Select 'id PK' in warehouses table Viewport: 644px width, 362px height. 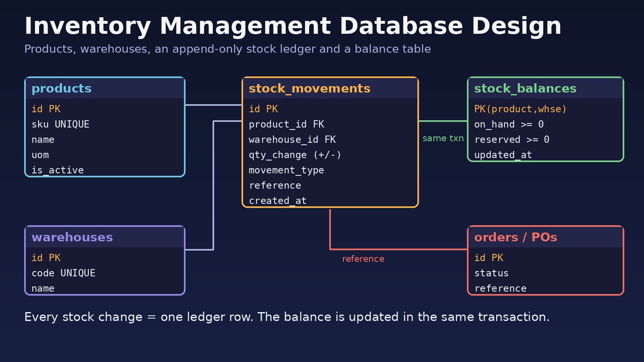click(x=46, y=258)
